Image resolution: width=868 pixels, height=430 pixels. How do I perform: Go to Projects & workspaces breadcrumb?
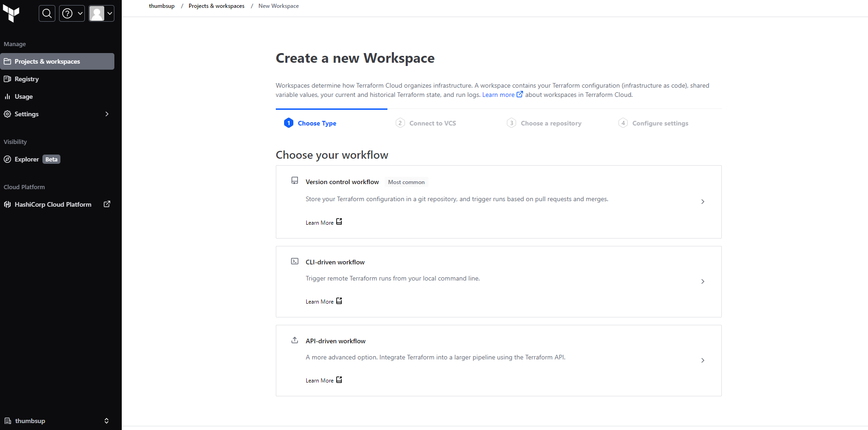tap(216, 6)
